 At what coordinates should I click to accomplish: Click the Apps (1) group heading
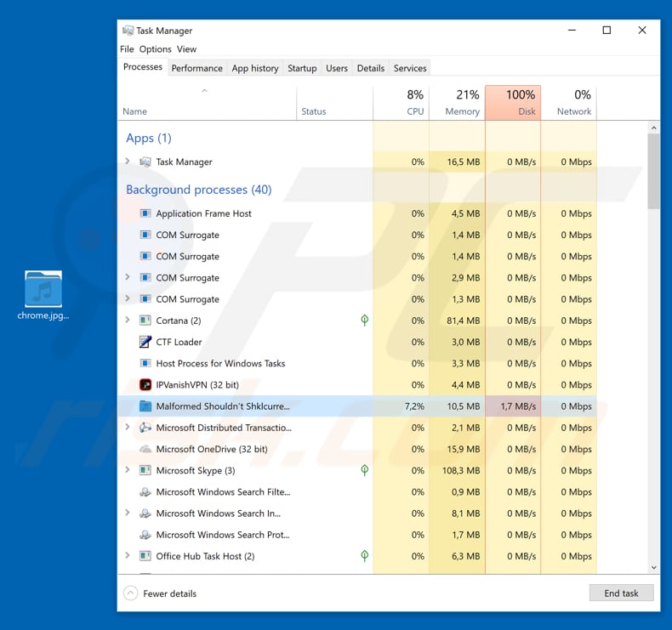click(x=149, y=138)
